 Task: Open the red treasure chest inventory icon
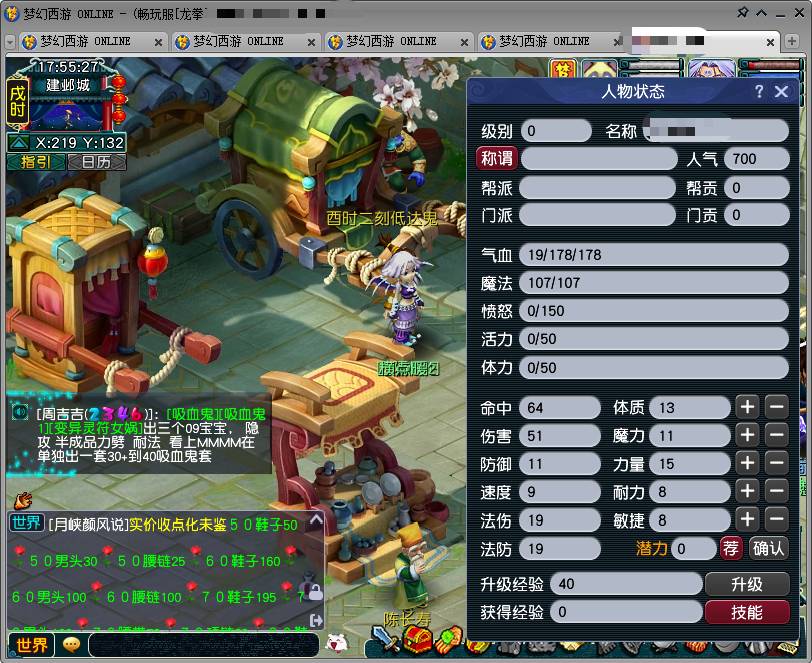click(417, 640)
